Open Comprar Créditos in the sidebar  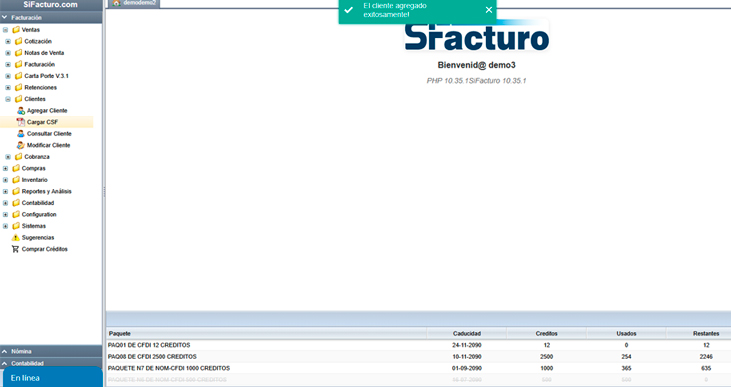(45, 249)
